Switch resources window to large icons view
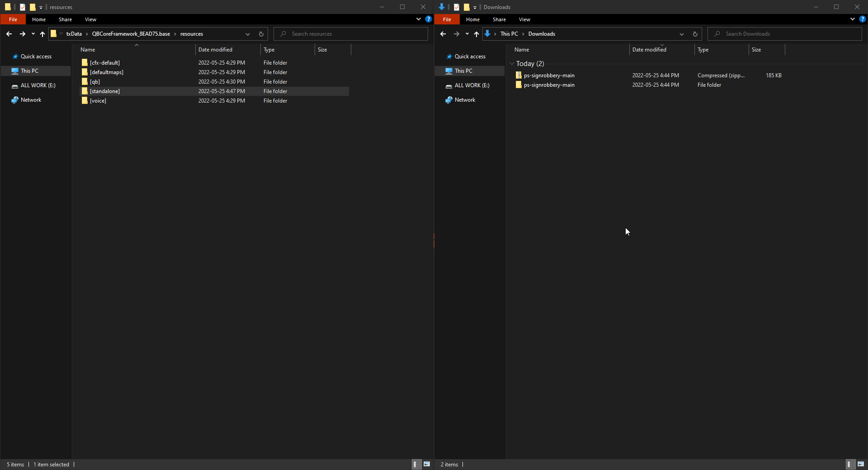The width and height of the screenshot is (868, 470). tap(427, 464)
